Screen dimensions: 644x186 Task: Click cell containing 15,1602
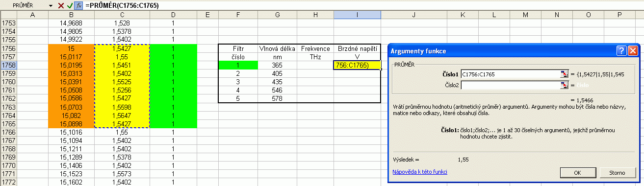[x=71, y=182]
